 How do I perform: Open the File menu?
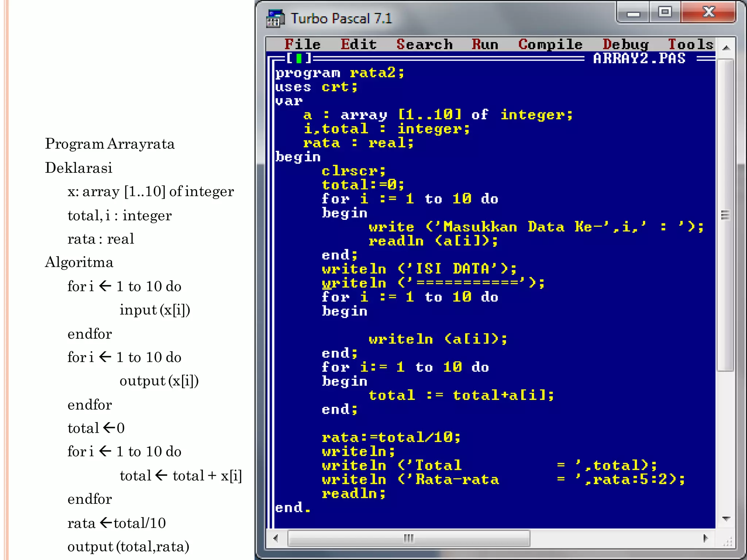(x=302, y=44)
